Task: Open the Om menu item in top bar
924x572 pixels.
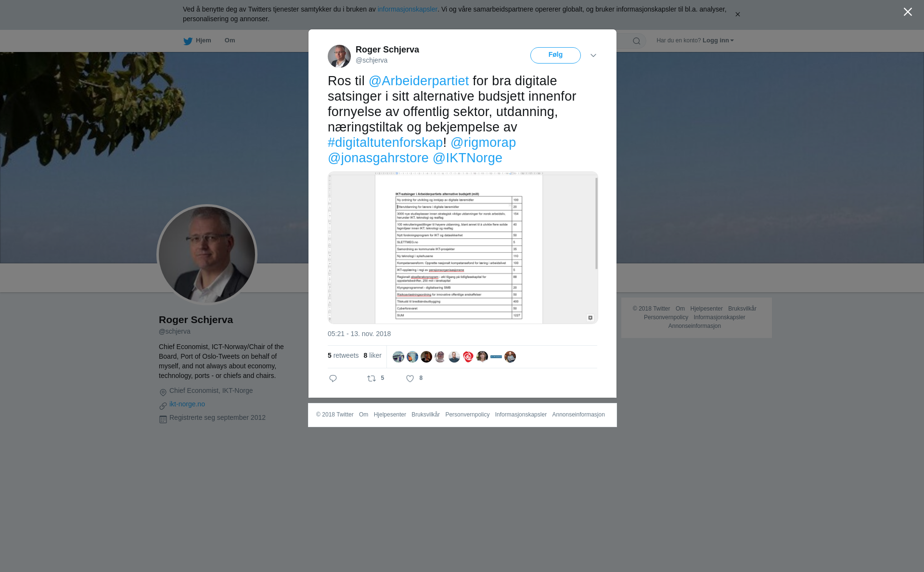Action: 230,40
